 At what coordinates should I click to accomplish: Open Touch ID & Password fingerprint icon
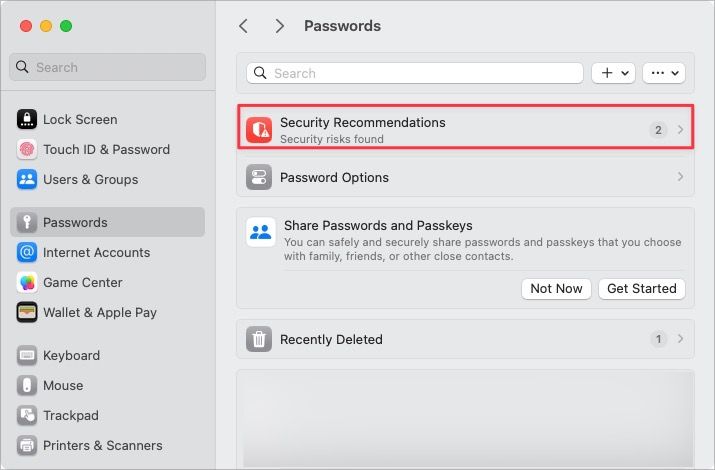[27, 149]
